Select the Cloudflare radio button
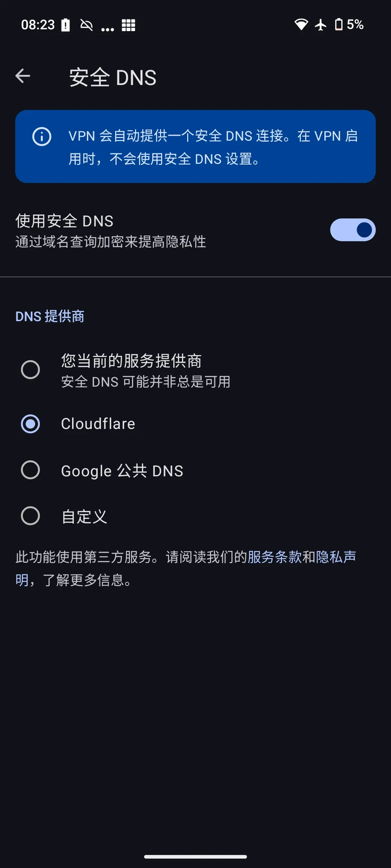 pos(30,424)
